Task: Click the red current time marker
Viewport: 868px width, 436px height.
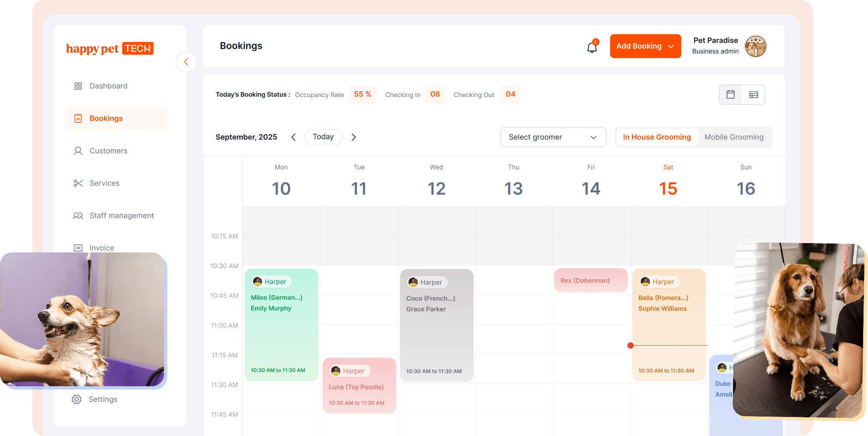Action: coord(630,345)
